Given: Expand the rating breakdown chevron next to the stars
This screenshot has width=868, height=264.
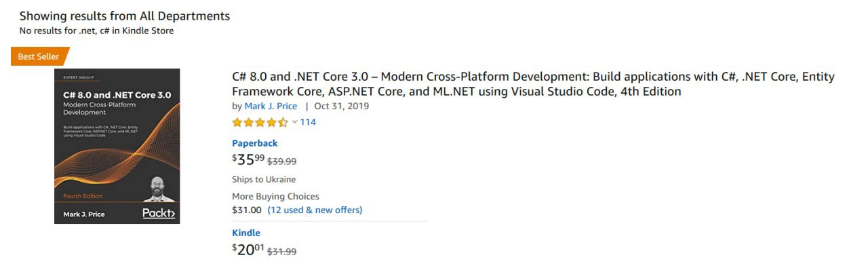Looking at the screenshot, I should click(294, 122).
